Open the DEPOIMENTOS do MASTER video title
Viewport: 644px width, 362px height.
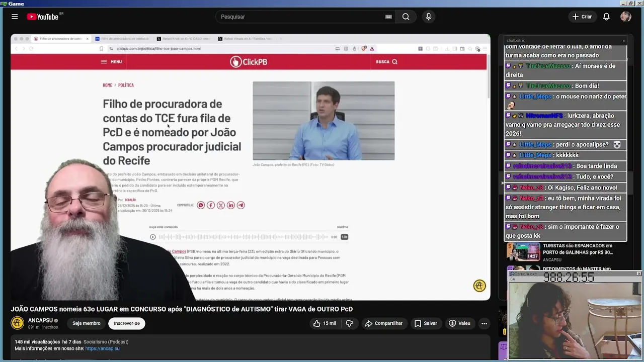coord(577,269)
